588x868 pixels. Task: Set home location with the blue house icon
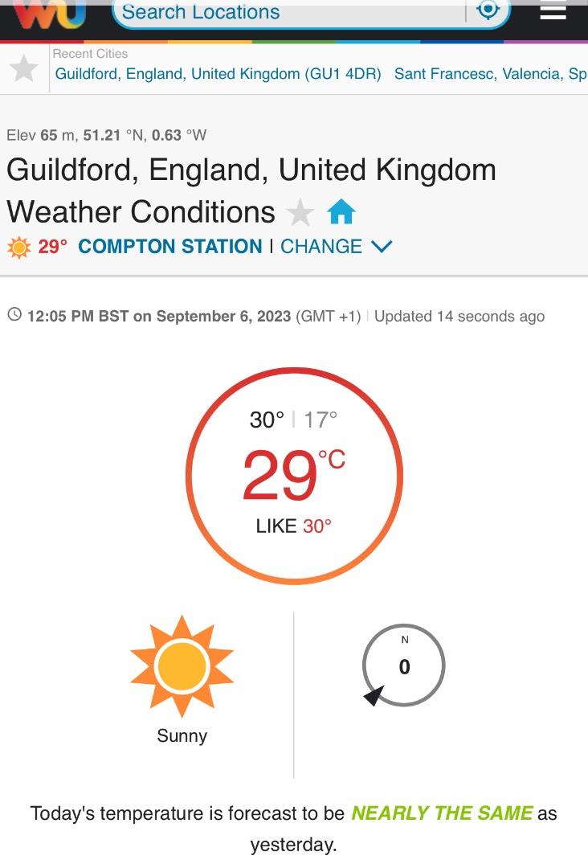(x=341, y=211)
